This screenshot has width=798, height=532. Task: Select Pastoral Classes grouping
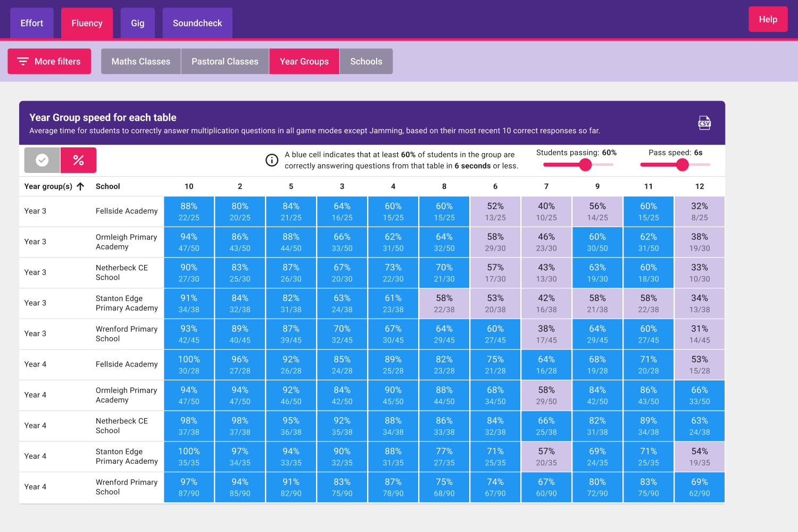[225, 61]
